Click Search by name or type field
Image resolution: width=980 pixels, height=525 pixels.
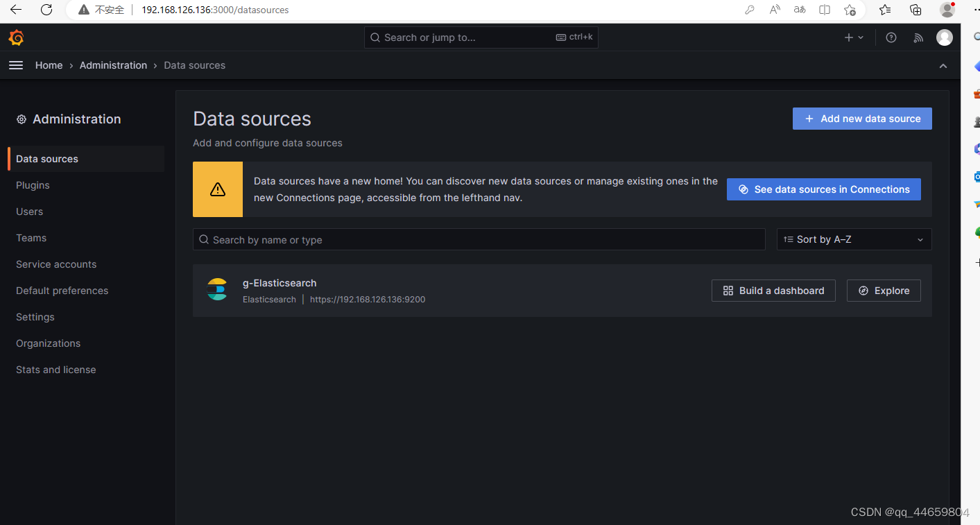click(479, 239)
